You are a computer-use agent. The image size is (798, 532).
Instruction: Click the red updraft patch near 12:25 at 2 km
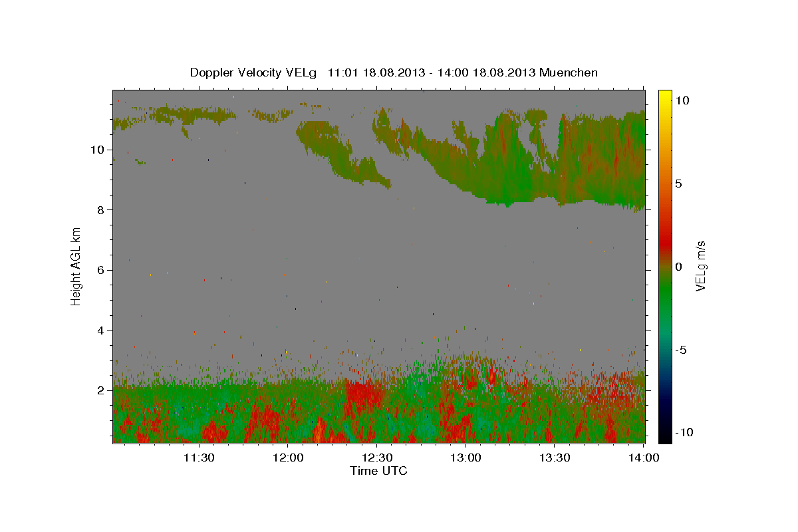pyautogui.click(x=362, y=394)
